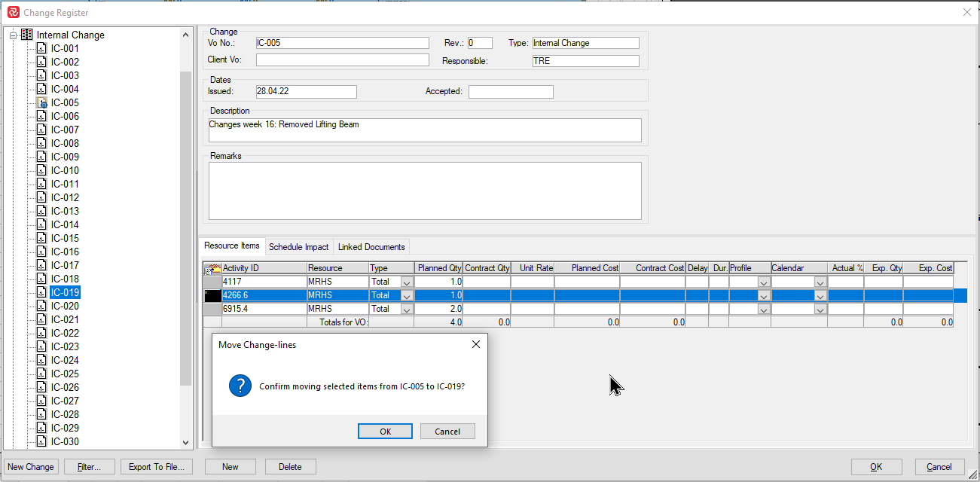Click activity ID cell 6915.4

(x=264, y=309)
